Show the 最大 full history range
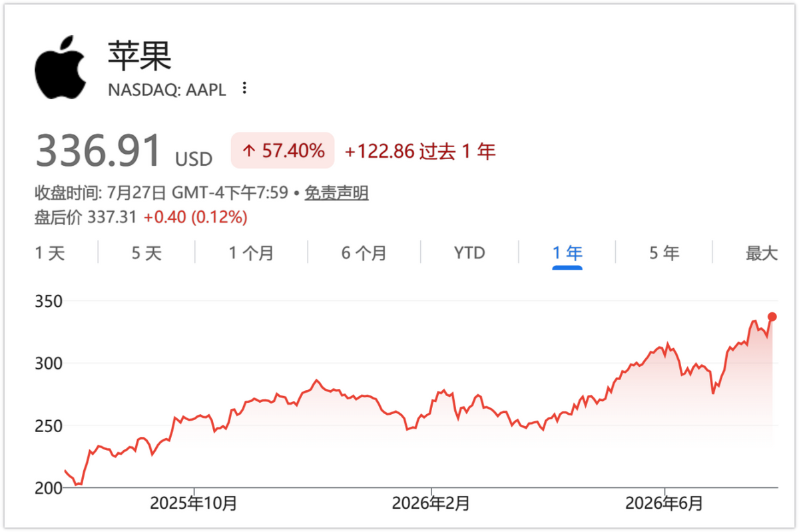 (762, 253)
